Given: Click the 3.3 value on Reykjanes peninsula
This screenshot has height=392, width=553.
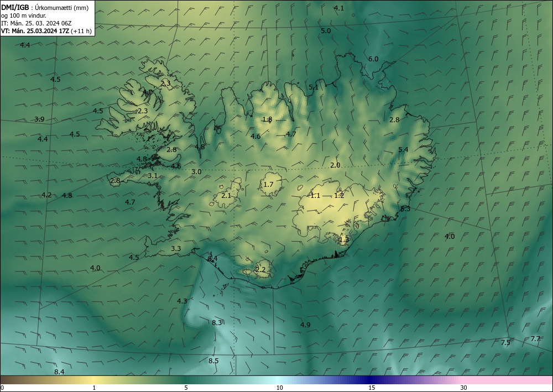Looking at the screenshot, I should coord(176,249).
